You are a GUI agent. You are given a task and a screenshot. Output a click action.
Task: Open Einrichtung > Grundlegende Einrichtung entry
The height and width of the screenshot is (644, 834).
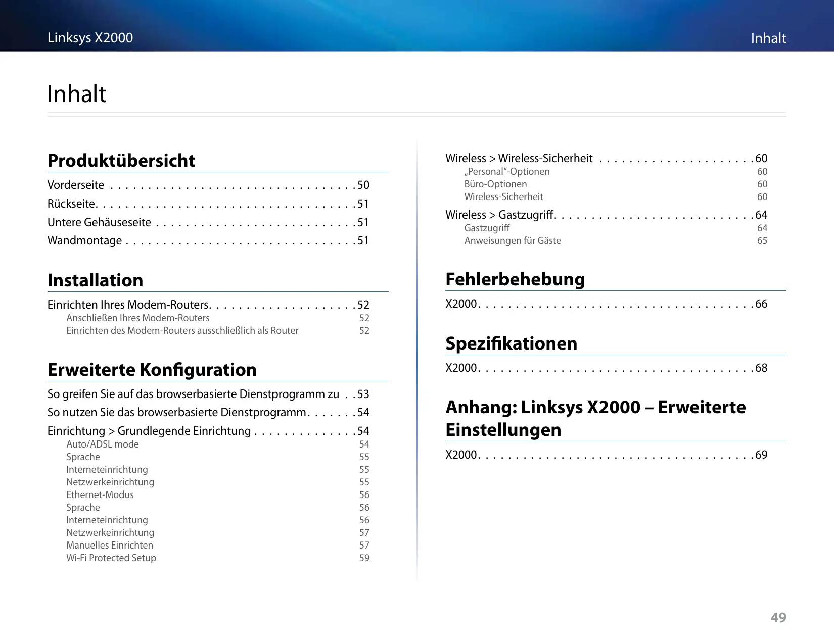pos(149,431)
